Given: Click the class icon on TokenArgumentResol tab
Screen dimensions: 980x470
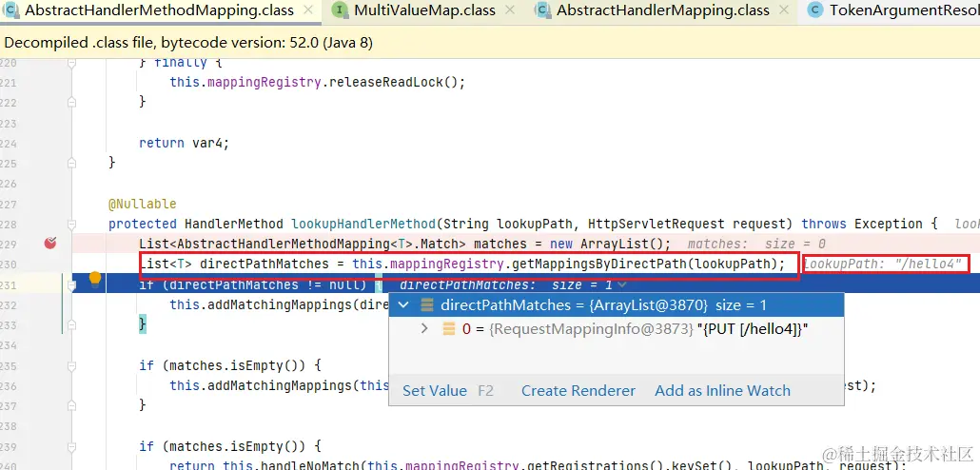Looking at the screenshot, I should 814,10.
